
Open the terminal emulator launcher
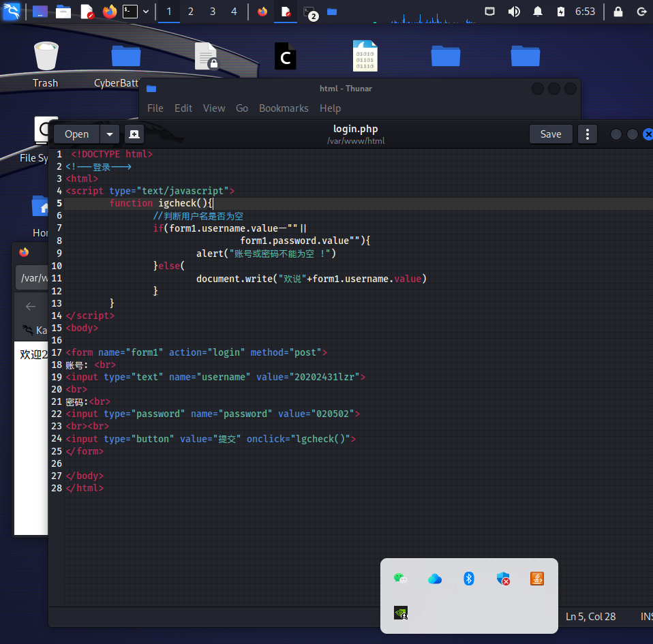coord(130,12)
